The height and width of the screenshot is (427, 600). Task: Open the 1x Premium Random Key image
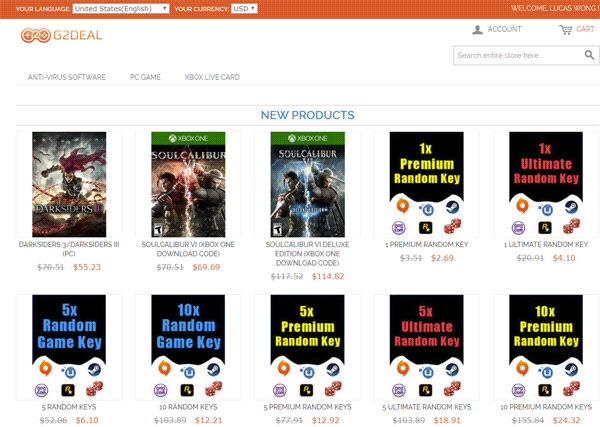pyautogui.click(x=427, y=184)
